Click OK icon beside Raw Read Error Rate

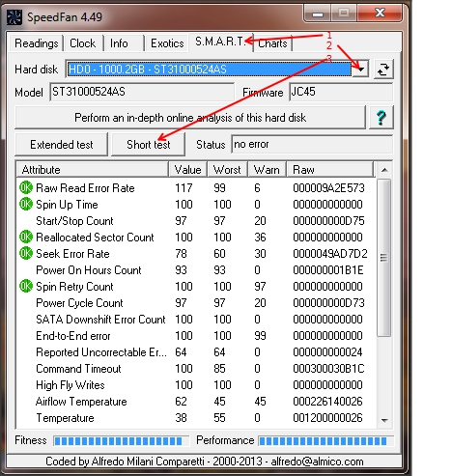click(26, 187)
